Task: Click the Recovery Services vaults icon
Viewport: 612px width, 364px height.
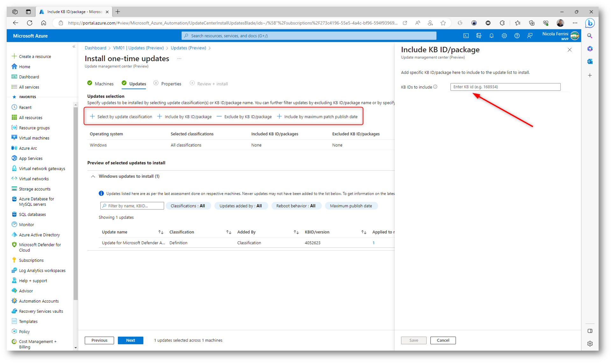Action: coord(14,311)
